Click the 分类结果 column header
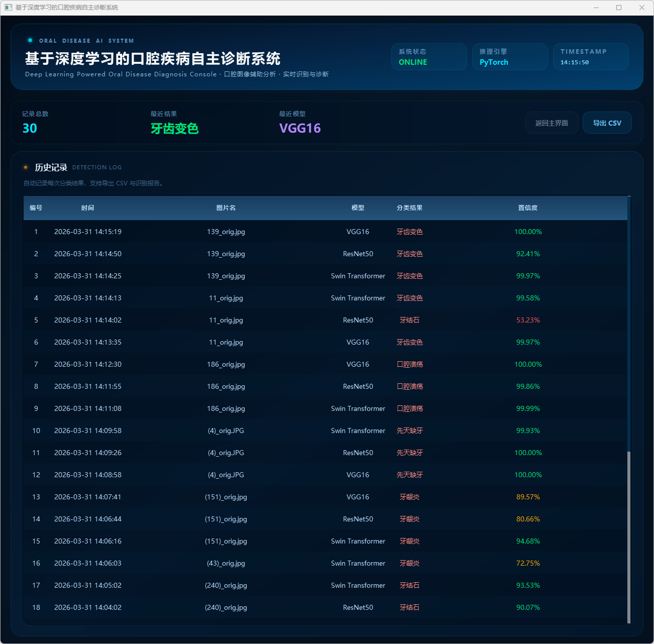This screenshot has height=644, width=654. coord(409,208)
